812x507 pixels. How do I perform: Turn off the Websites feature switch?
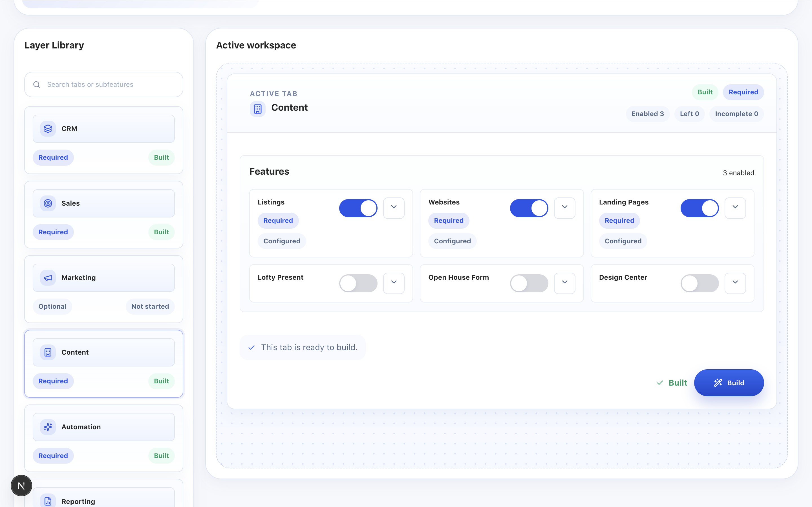coord(529,208)
